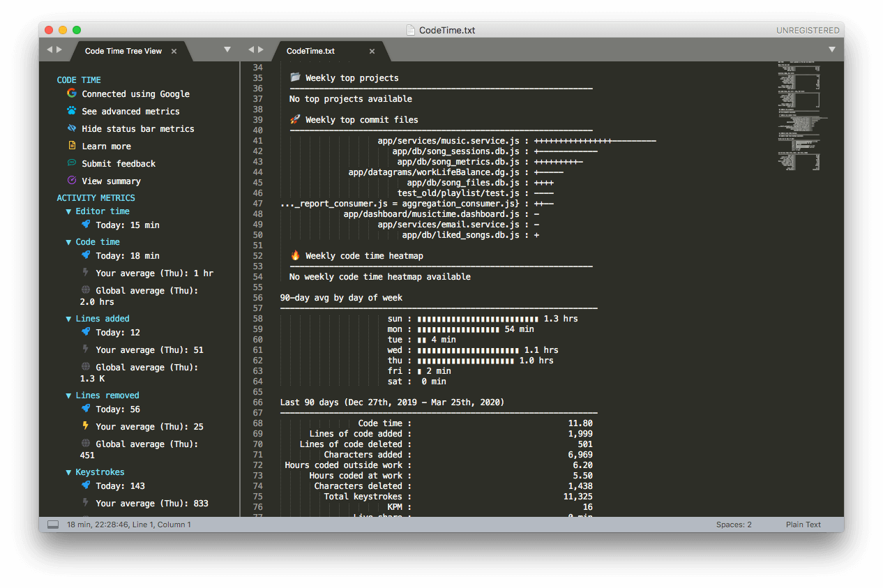Click Connected using Google
Screen dimensions: 883x588
[x=135, y=93]
